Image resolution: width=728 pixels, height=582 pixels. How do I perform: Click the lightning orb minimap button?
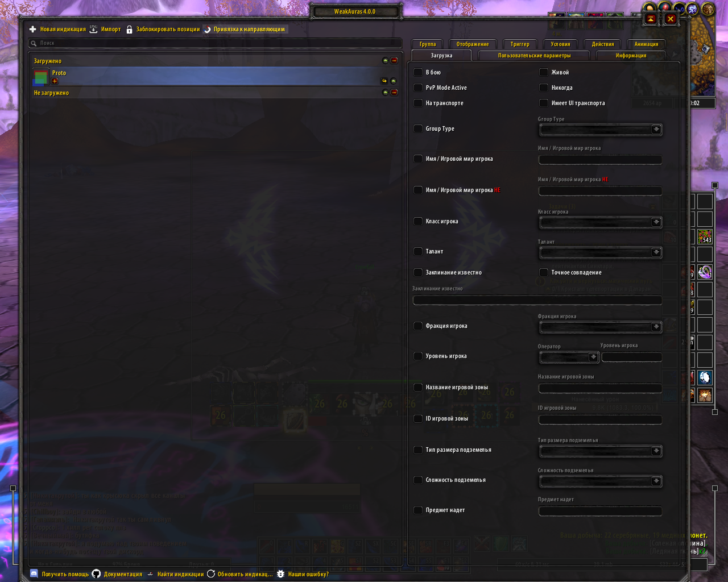pos(693,9)
